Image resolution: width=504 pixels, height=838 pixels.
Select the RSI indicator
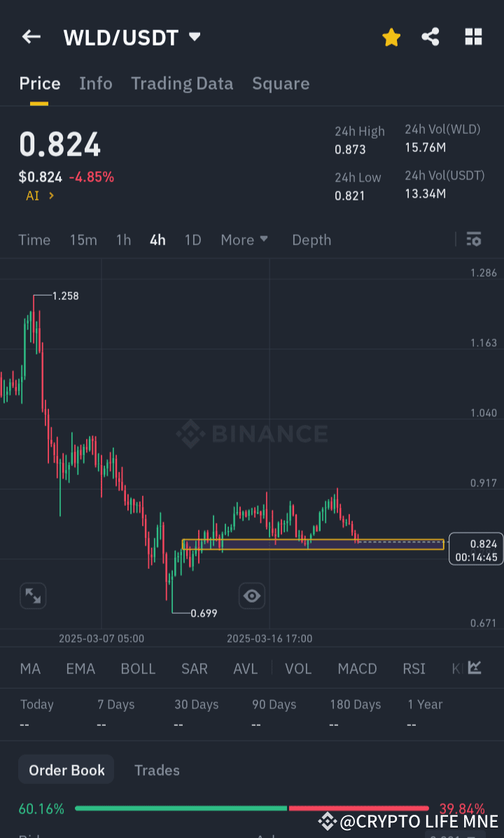[x=414, y=668]
